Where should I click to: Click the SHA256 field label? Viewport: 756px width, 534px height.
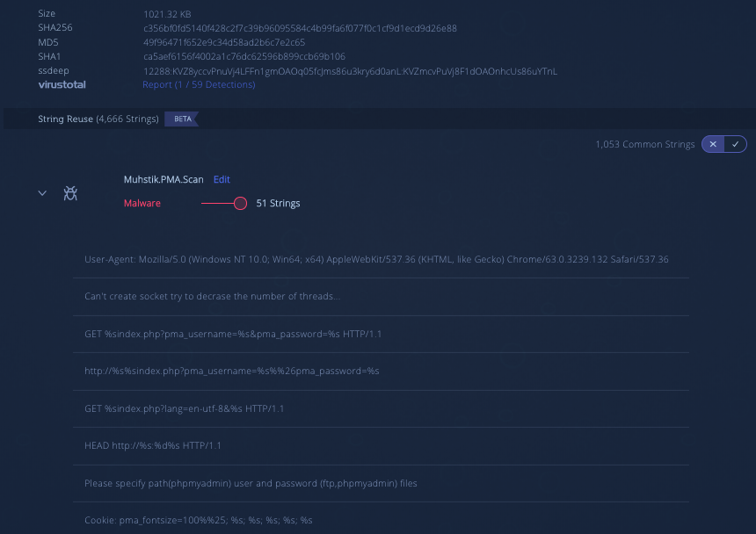(x=55, y=27)
